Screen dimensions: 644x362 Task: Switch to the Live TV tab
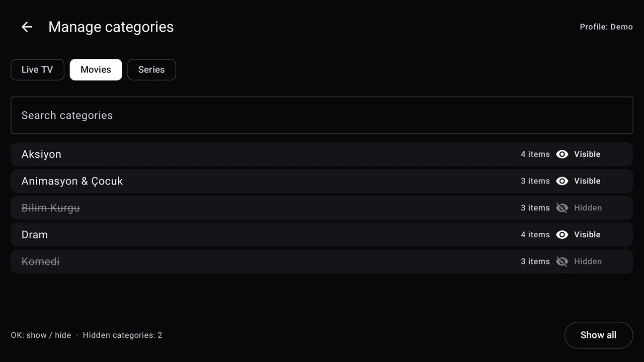click(37, 69)
